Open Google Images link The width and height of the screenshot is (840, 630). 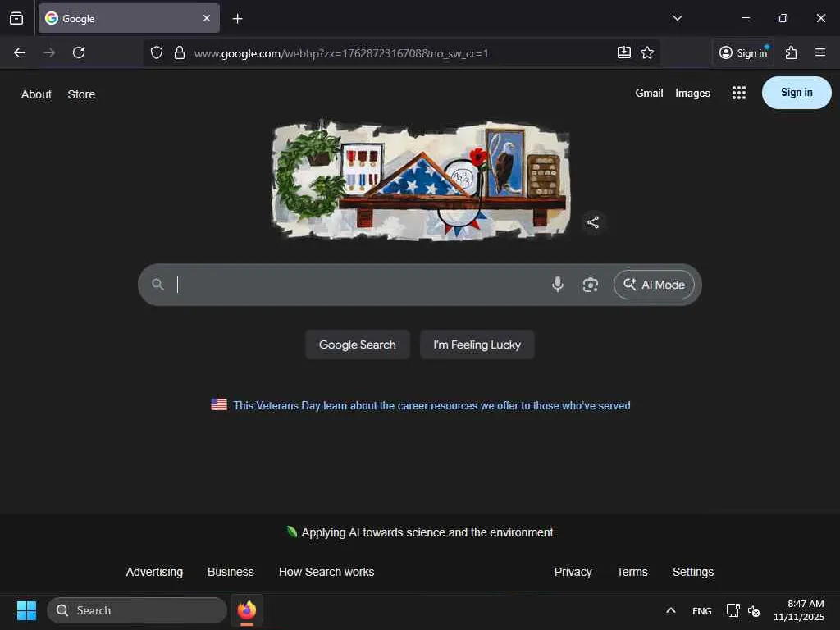point(692,94)
